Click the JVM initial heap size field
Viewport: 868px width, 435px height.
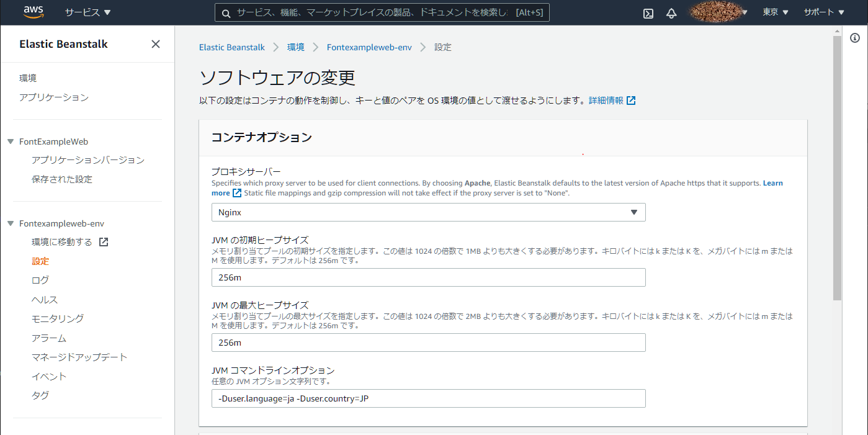click(x=428, y=277)
